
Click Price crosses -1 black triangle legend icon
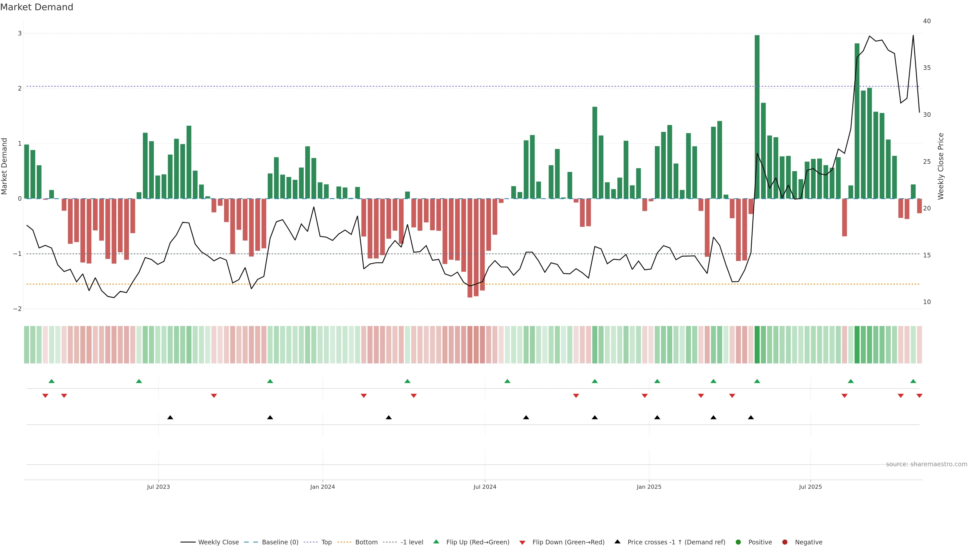point(617,542)
